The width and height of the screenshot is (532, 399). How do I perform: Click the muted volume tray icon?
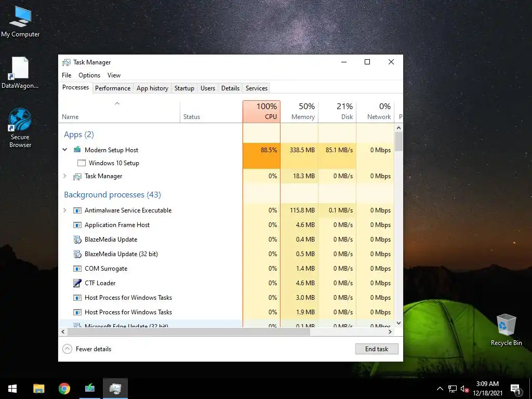coord(464,389)
